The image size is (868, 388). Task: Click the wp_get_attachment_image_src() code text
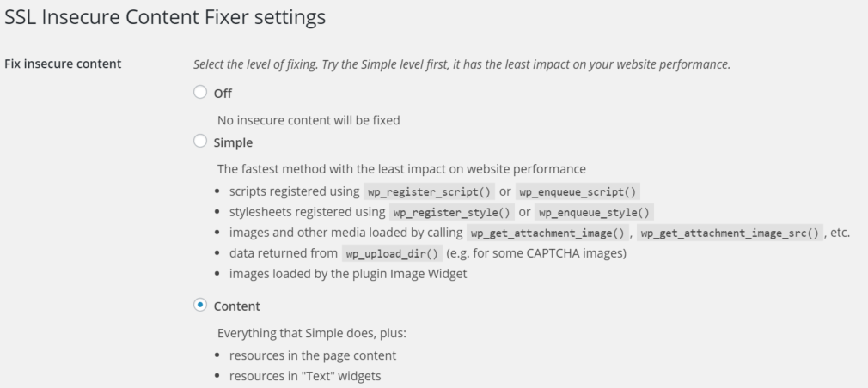[x=730, y=233]
